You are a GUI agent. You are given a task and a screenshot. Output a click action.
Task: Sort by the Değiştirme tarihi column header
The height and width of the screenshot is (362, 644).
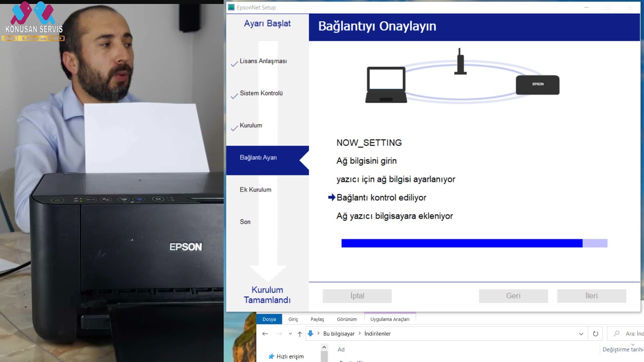point(623,349)
